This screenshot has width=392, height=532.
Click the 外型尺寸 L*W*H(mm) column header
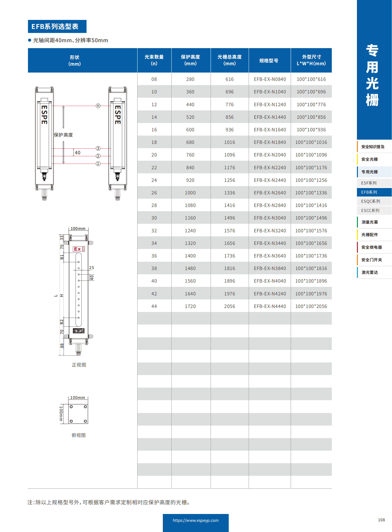311,60
